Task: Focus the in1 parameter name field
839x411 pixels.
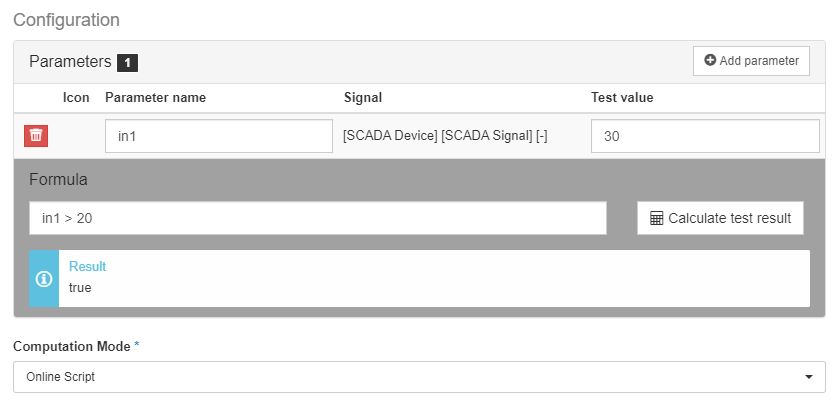Action: pos(218,137)
